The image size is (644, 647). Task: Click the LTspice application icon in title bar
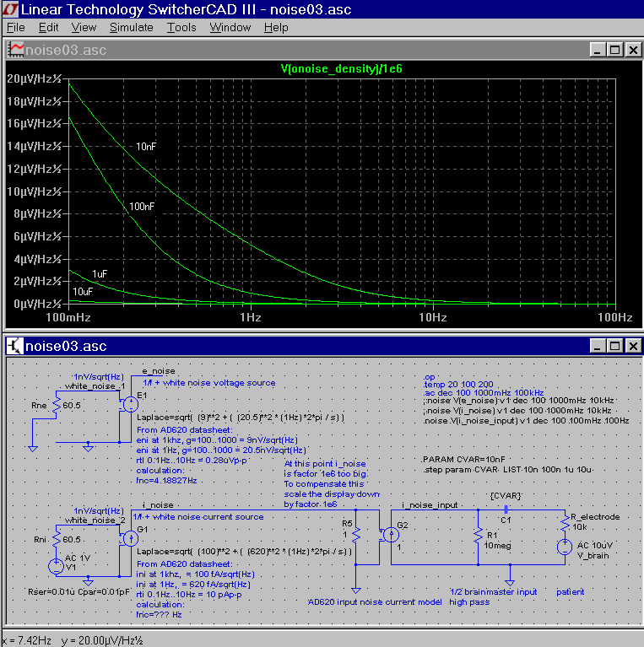(x=9, y=9)
